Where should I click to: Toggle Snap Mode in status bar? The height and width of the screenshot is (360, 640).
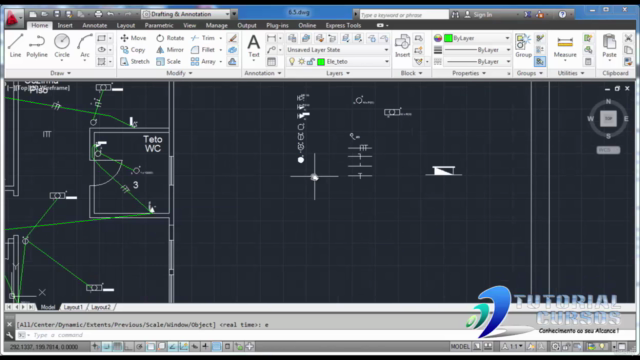click(106, 347)
